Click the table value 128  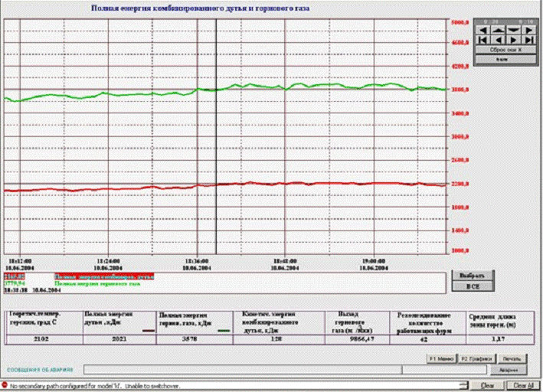click(x=276, y=339)
